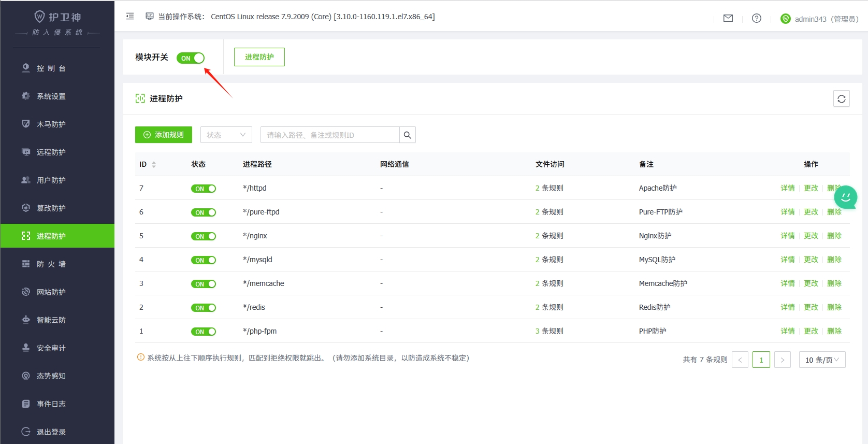Click the monitor icon beside 当前操作系统
The width and height of the screenshot is (868, 444).
pyautogui.click(x=150, y=17)
